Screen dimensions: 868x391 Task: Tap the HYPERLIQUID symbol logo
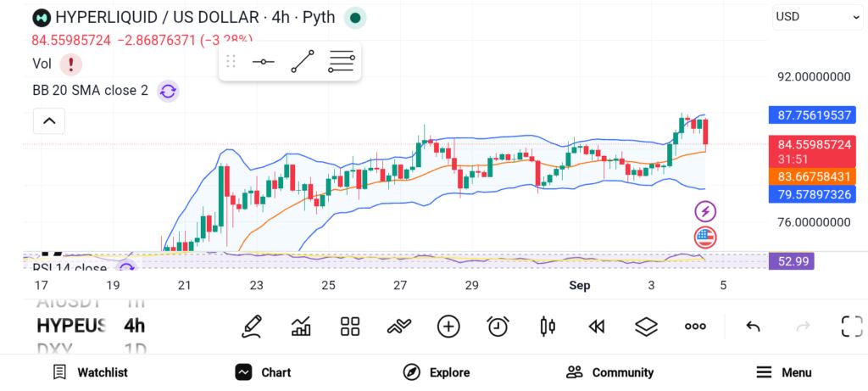[42, 18]
